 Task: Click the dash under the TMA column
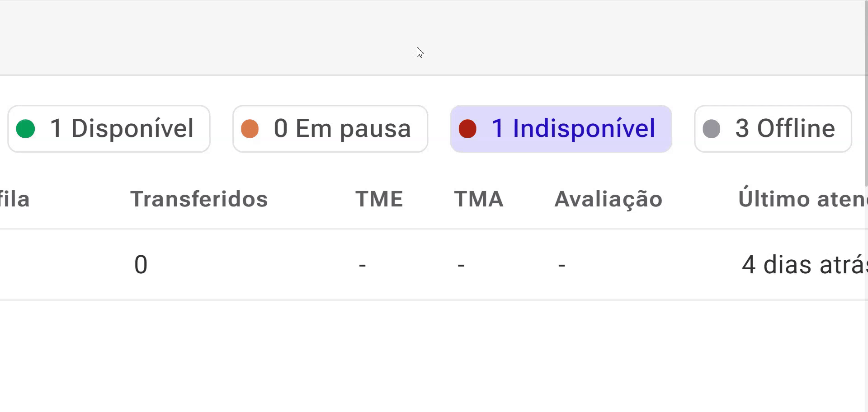(x=461, y=265)
